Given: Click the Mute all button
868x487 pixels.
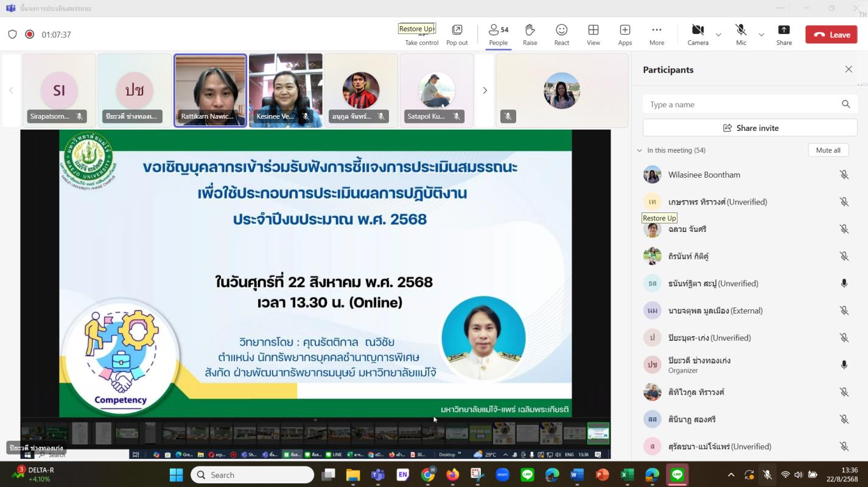Looking at the screenshot, I should [828, 150].
